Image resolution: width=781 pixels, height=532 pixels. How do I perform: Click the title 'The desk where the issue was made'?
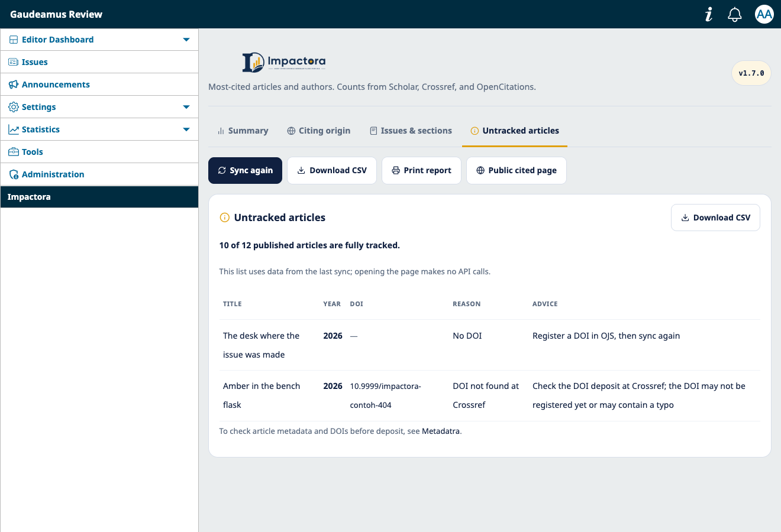[x=262, y=345]
